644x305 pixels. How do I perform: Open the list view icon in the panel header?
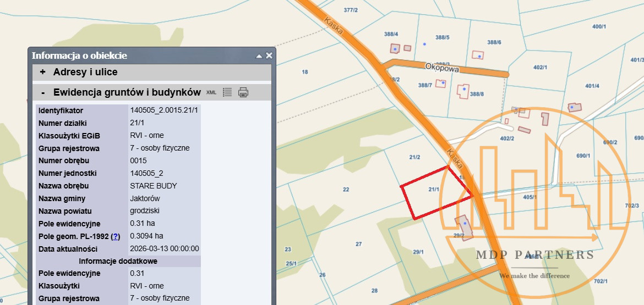pyautogui.click(x=227, y=92)
